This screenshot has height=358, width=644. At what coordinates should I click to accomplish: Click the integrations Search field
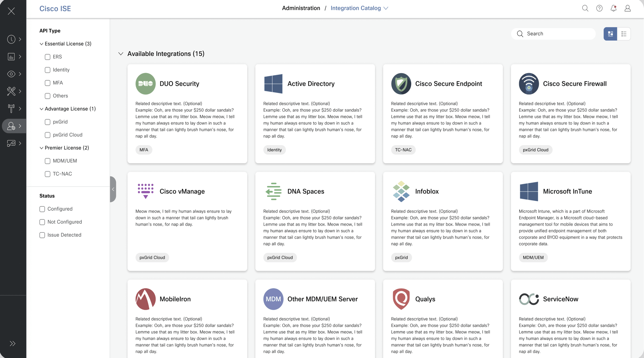click(x=553, y=34)
